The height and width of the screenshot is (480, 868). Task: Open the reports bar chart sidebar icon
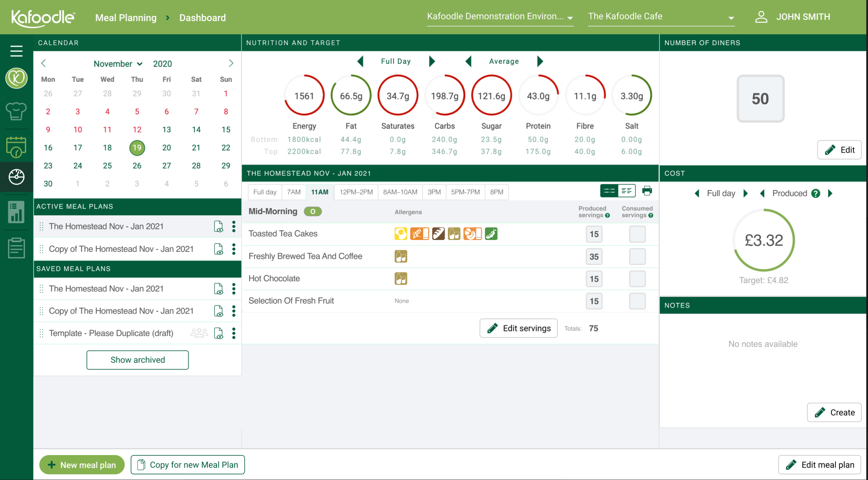tap(16, 212)
